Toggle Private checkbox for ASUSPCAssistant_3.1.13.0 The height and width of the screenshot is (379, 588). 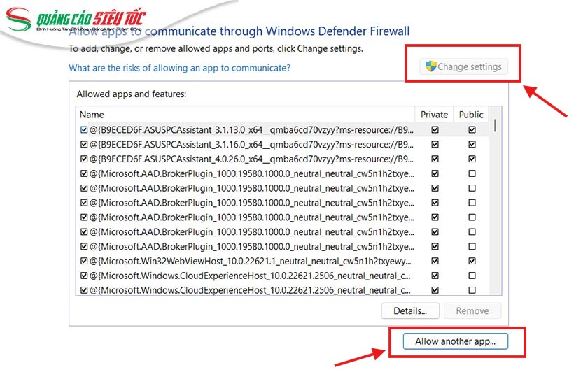[x=435, y=130]
